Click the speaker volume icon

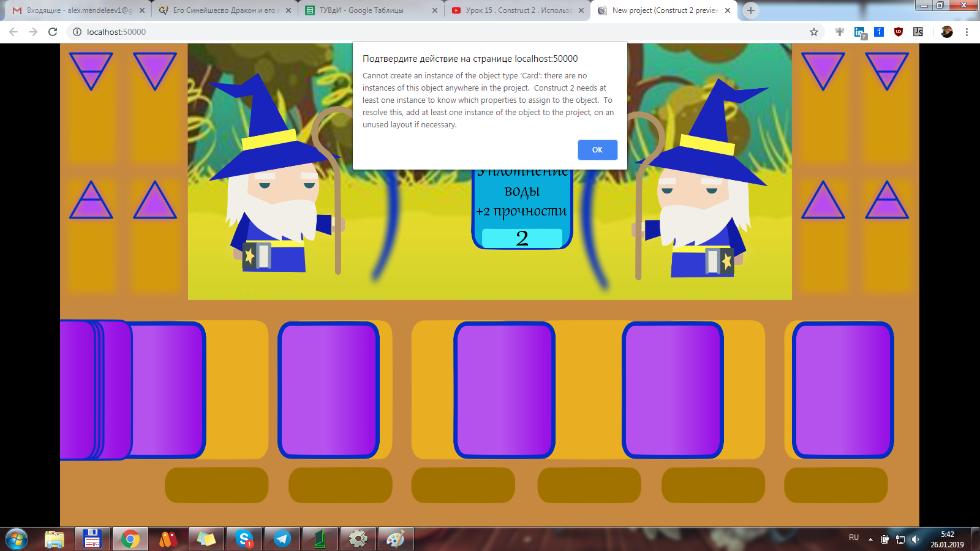915,539
